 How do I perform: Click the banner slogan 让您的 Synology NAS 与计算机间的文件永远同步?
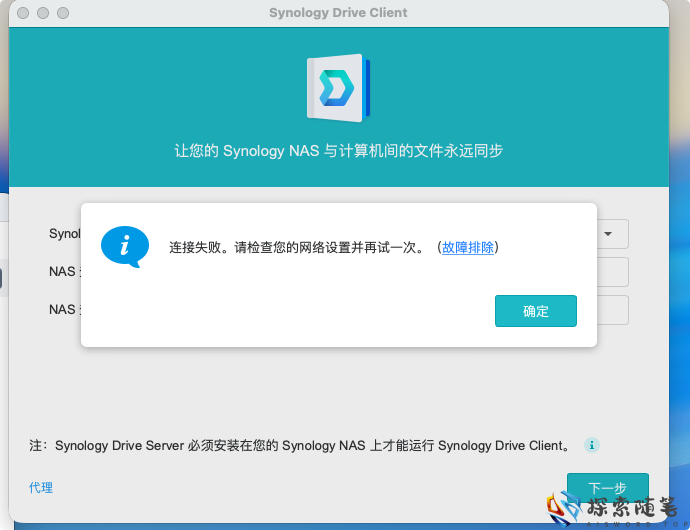(x=338, y=151)
